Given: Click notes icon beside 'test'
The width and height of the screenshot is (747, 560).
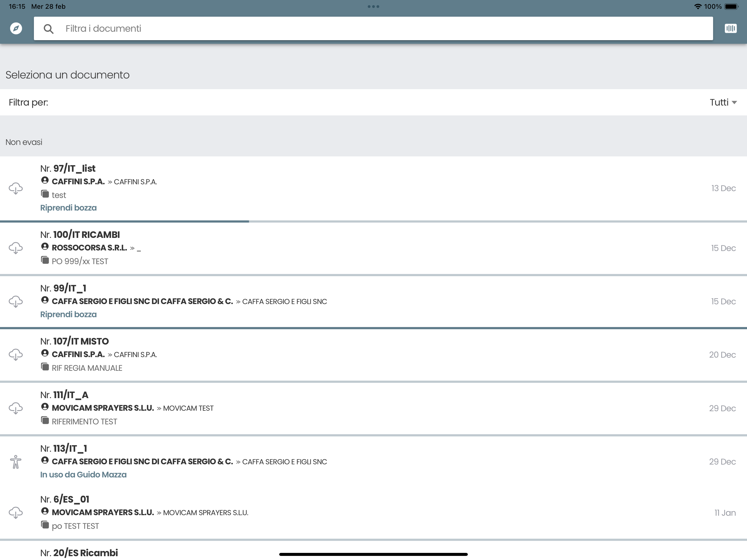Looking at the screenshot, I should pos(45,194).
